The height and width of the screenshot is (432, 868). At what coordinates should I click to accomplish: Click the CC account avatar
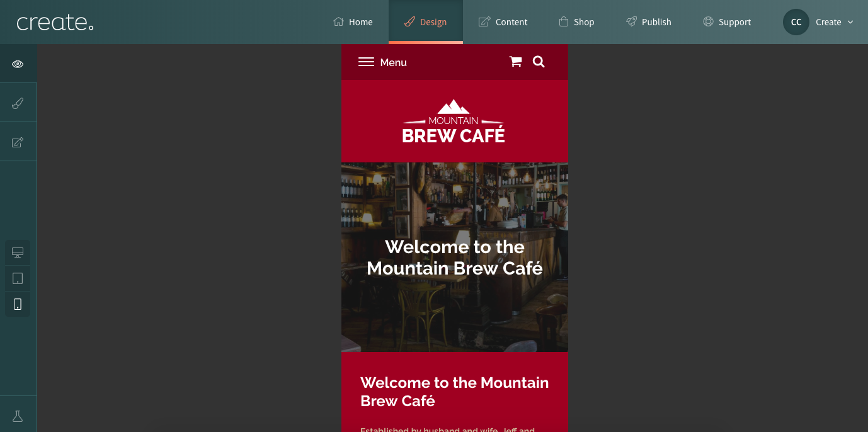pyautogui.click(x=796, y=22)
